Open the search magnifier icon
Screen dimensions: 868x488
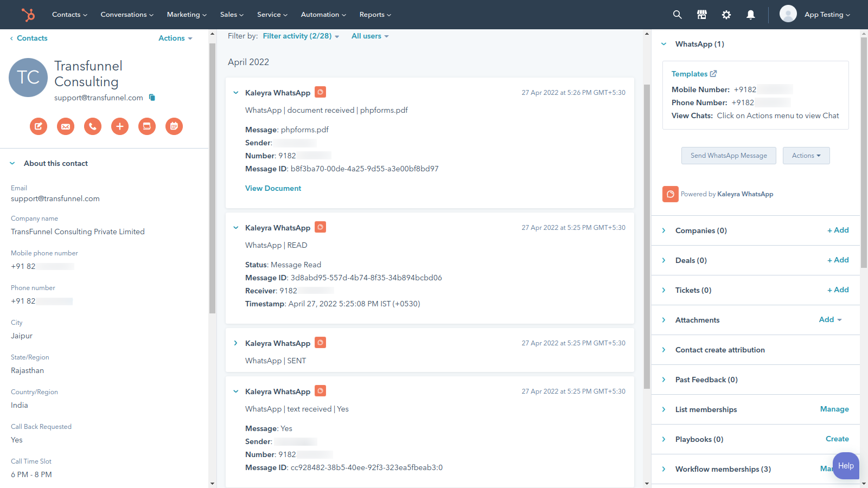tap(677, 15)
